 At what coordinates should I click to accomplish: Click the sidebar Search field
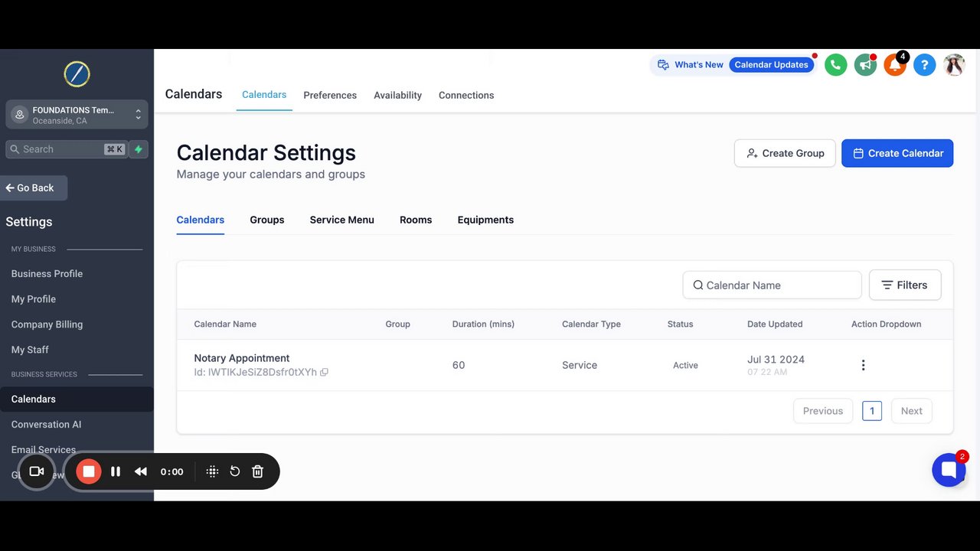click(66, 149)
